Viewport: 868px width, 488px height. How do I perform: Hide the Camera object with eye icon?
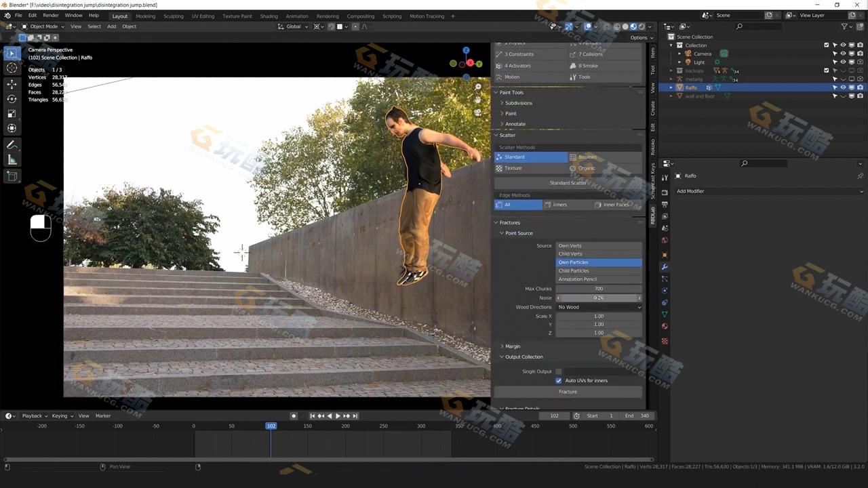(x=843, y=54)
